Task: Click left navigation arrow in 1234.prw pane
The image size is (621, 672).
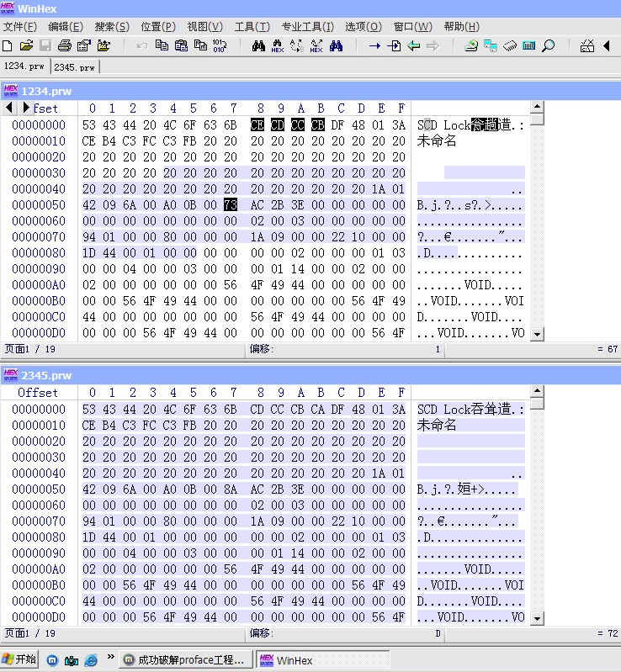Action: [9, 108]
